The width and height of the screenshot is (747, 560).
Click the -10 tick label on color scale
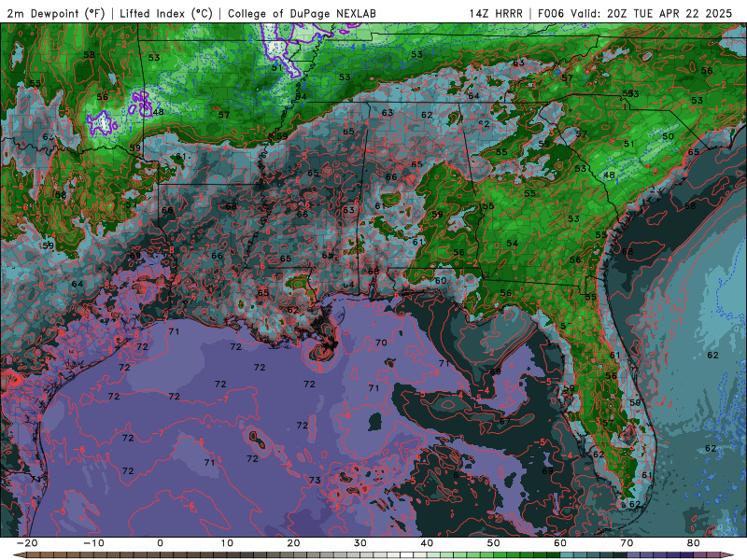(x=93, y=543)
